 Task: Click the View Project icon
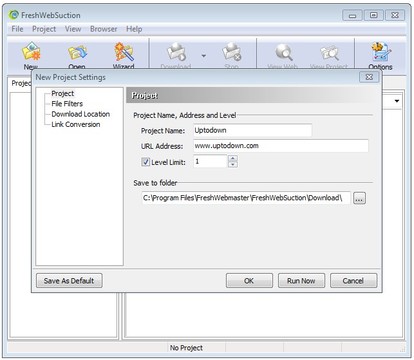coord(329,53)
